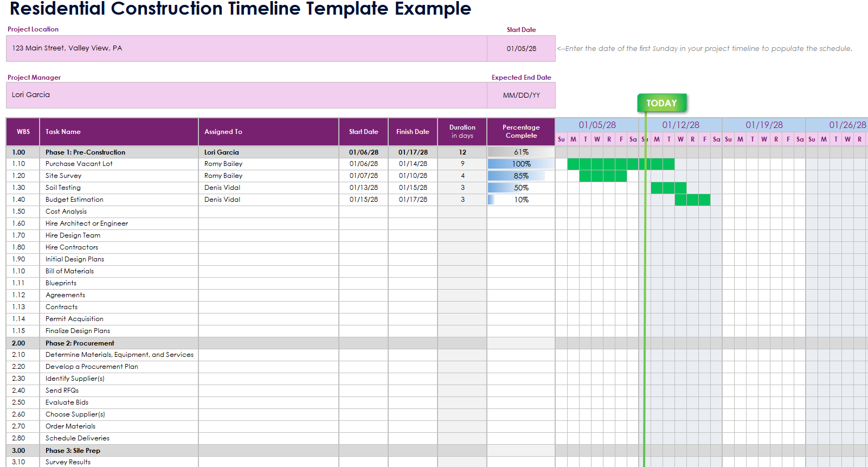Click the Phase 1: Pre-Construction row title
This screenshot has height=467, width=868.
[x=85, y=152]
